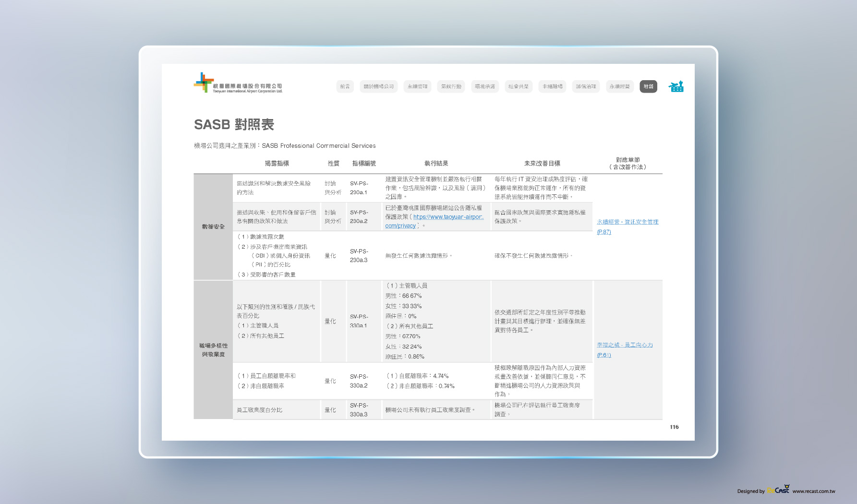Viewport: 857px width, 504px height.
Task: Go to the 氣候行動 tab
Action: 451,86
